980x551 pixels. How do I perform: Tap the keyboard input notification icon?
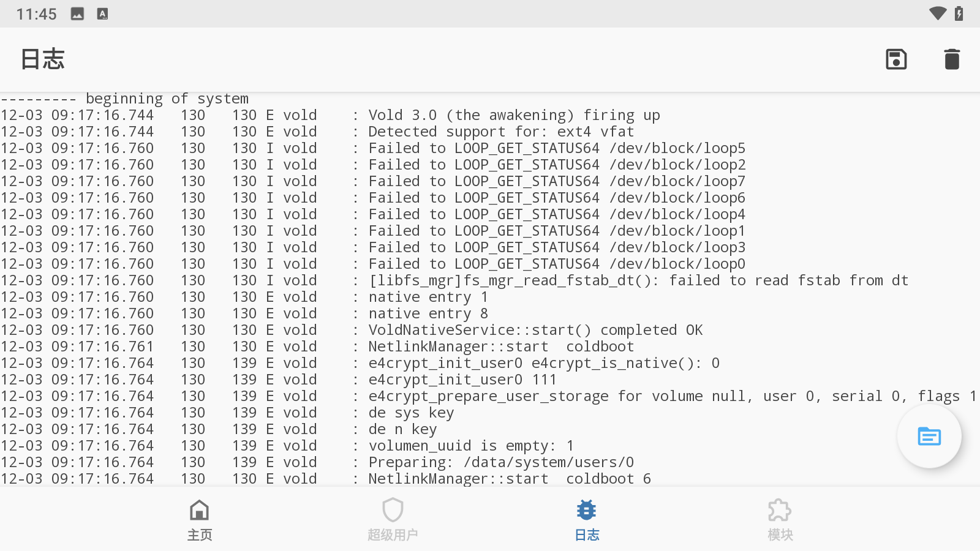[102, 13]
